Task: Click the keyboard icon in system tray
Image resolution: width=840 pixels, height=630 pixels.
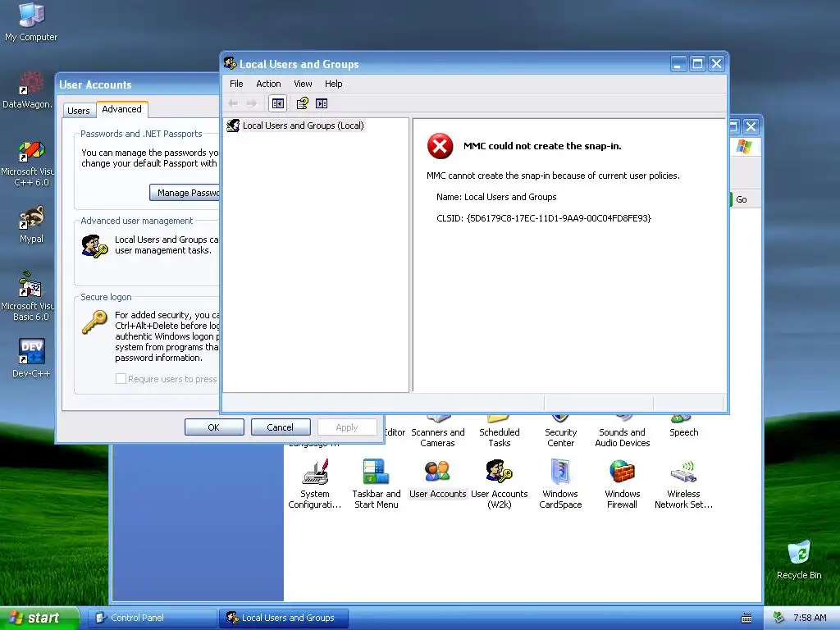Action: (746, 619)
